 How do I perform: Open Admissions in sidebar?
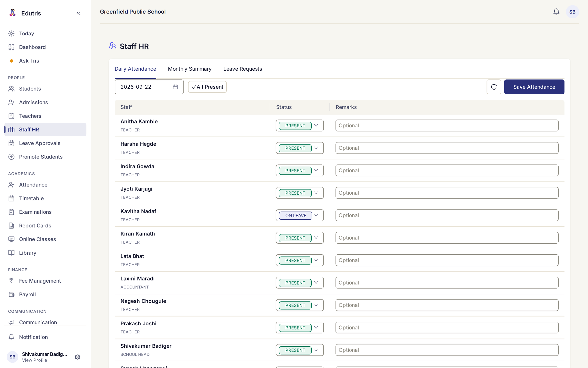[45, 102]
